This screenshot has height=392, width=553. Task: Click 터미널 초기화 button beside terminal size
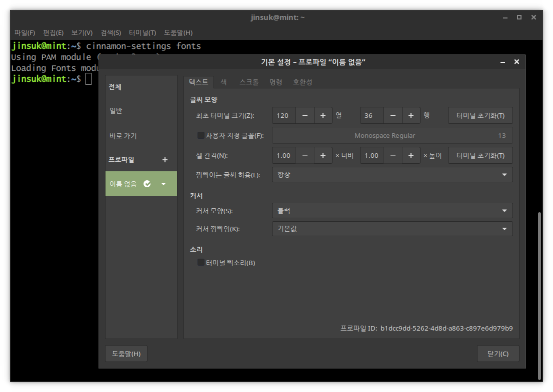(480, 115)
